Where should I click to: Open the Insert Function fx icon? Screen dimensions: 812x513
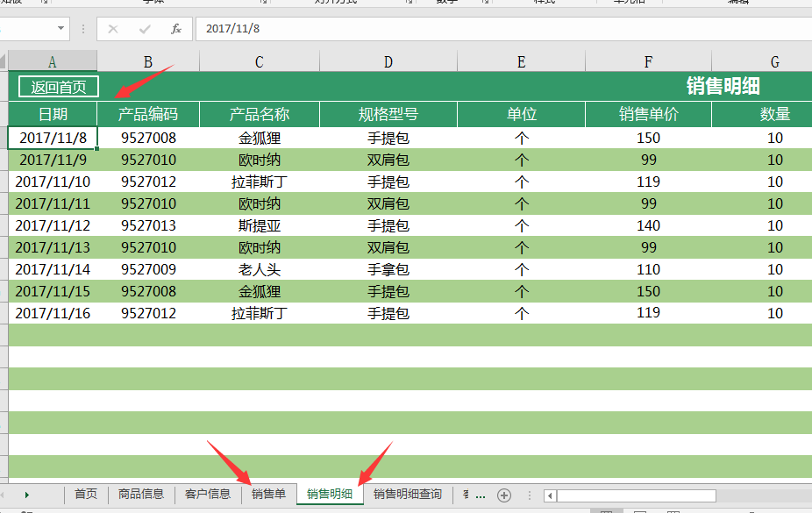point(176,29)
